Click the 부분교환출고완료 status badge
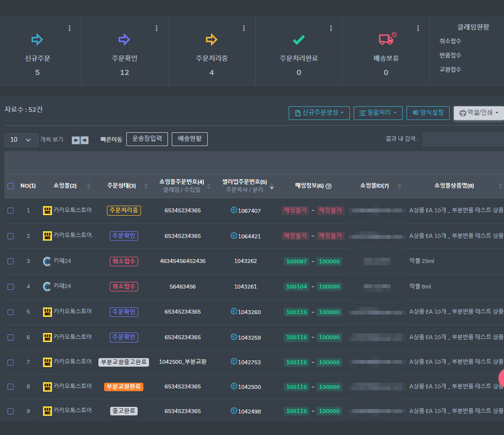504x435 pixels. (124, 362)
